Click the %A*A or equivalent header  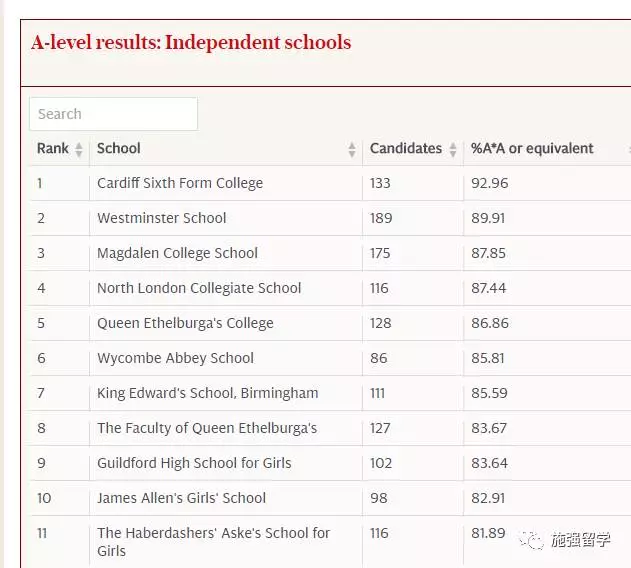pos(532,149)
